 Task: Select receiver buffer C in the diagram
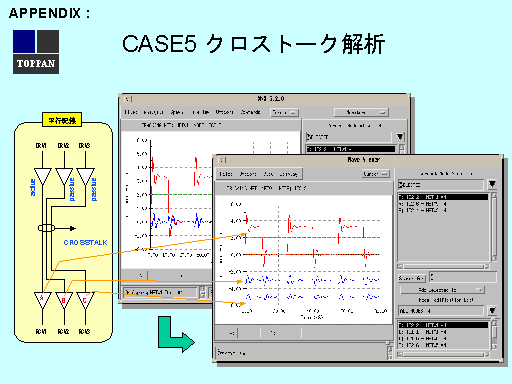[x=85, y=300]
